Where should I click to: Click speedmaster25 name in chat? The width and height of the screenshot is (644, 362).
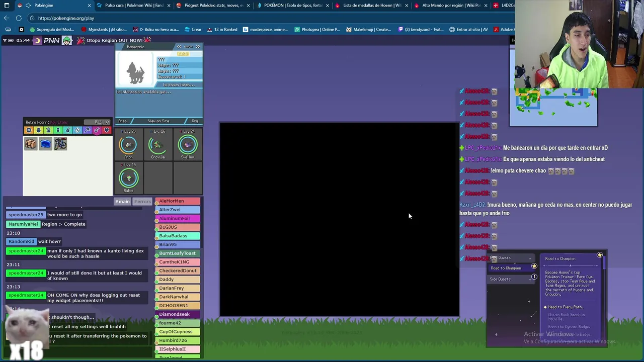click(26, 215)
